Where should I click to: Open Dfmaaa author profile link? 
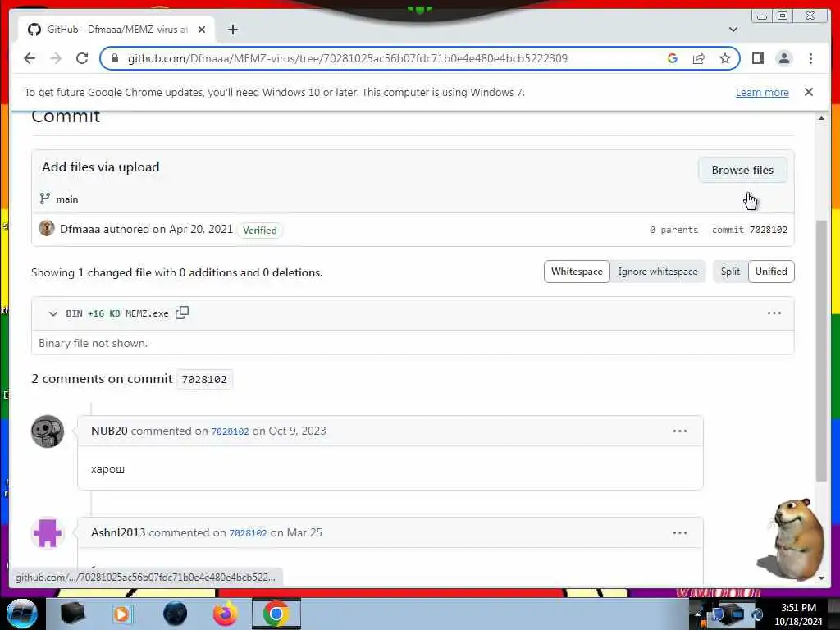point(80,230)
